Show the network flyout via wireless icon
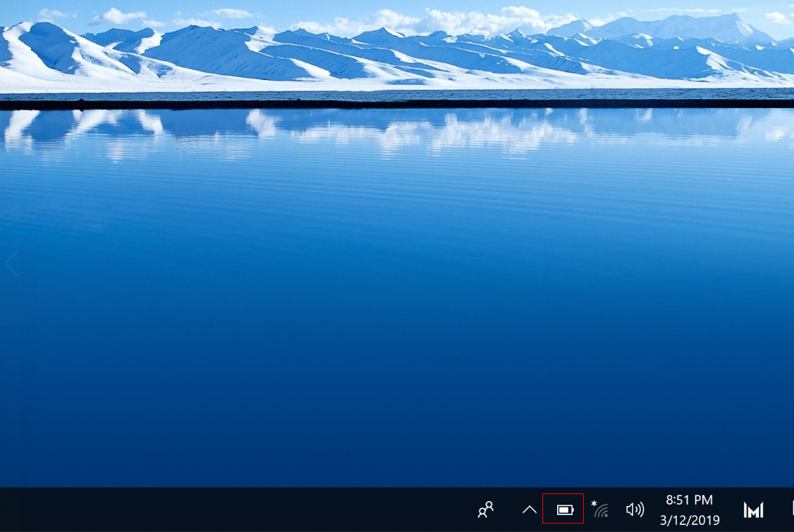Screen dimensions: 794x532 click(x=600, y=510)
